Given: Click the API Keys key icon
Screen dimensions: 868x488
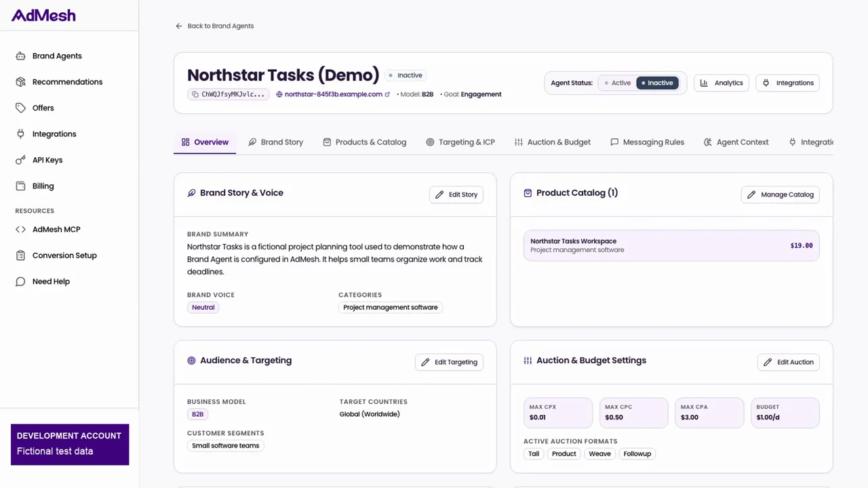Looking at the screenshot, I should pyautogui.click(x=20, y=160).
